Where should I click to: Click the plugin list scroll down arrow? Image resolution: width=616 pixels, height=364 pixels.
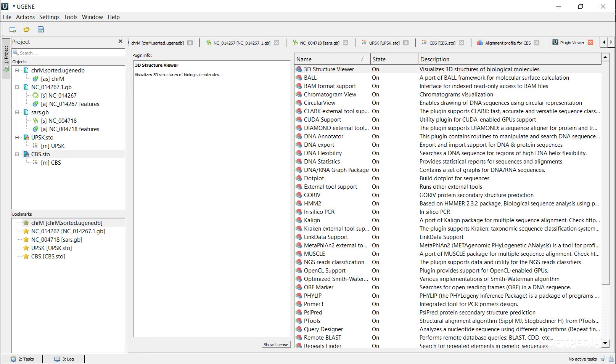coord(605,343)
